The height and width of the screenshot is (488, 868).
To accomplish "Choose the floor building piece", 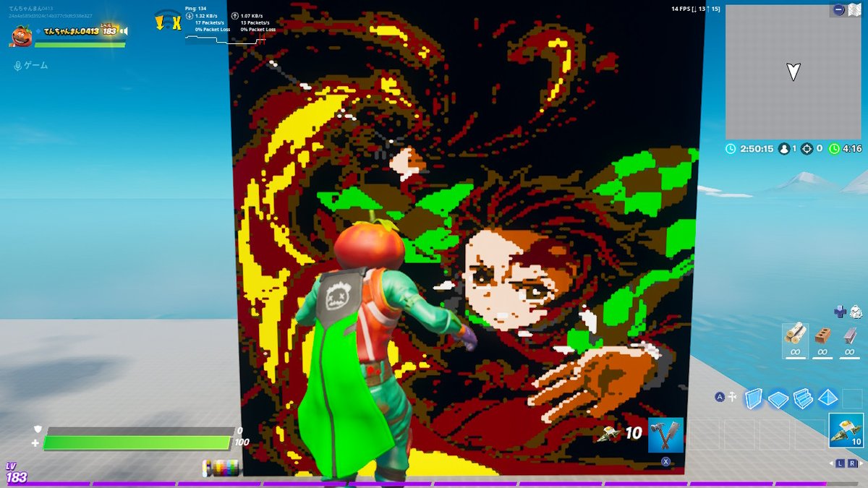I will coord(778,399).
